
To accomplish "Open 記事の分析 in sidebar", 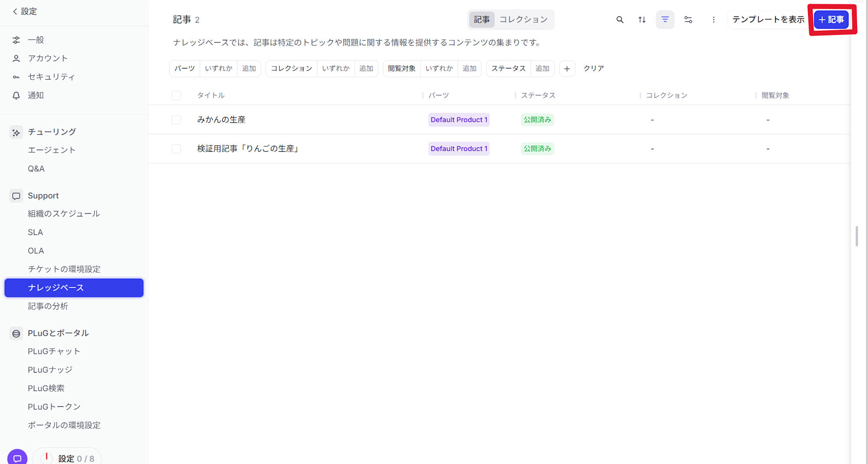I will [x=48, y=306].
